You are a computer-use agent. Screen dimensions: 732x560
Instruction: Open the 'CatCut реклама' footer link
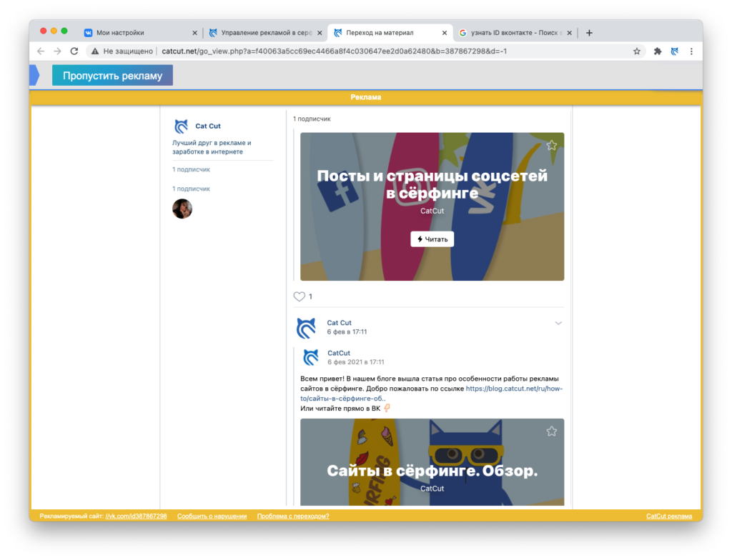(669, 516)
